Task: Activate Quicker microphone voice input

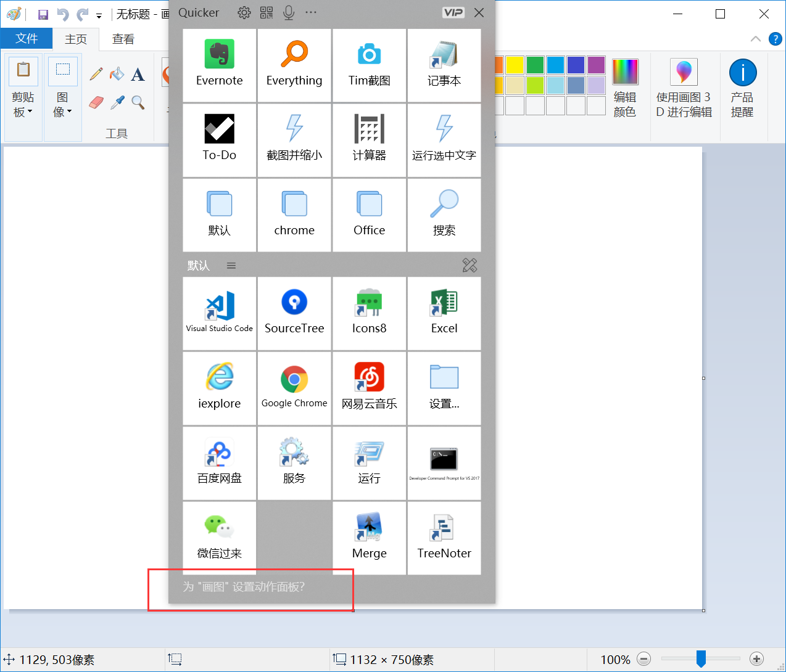Action: click(288, 12)
